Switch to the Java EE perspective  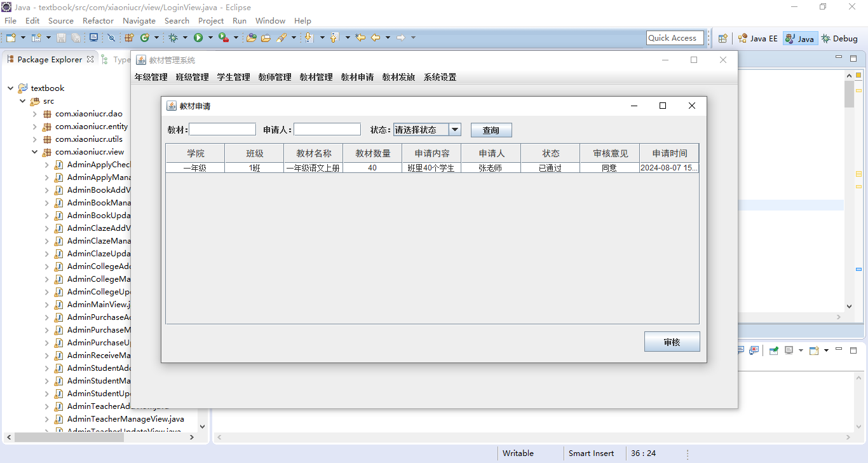(x=757, y=38)
